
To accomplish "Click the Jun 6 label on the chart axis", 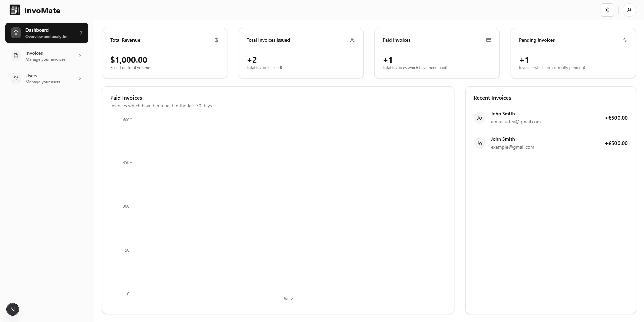I will 288,298.
